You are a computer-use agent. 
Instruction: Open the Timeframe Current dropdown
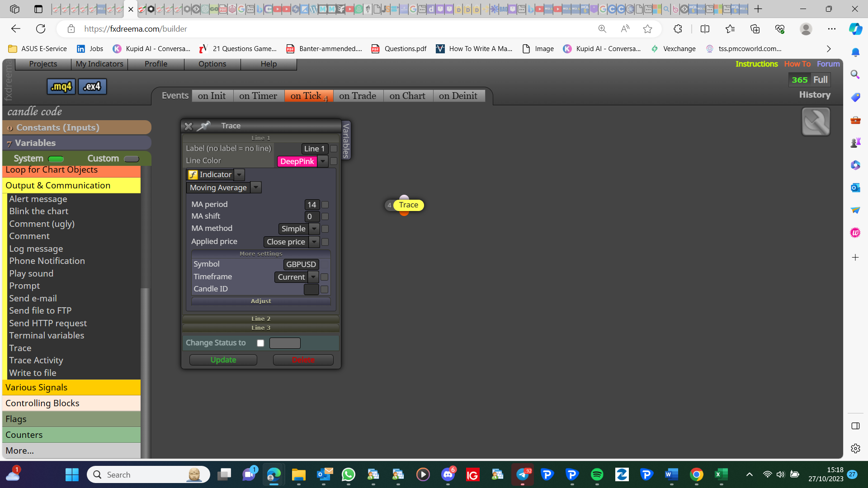(313, 277)
